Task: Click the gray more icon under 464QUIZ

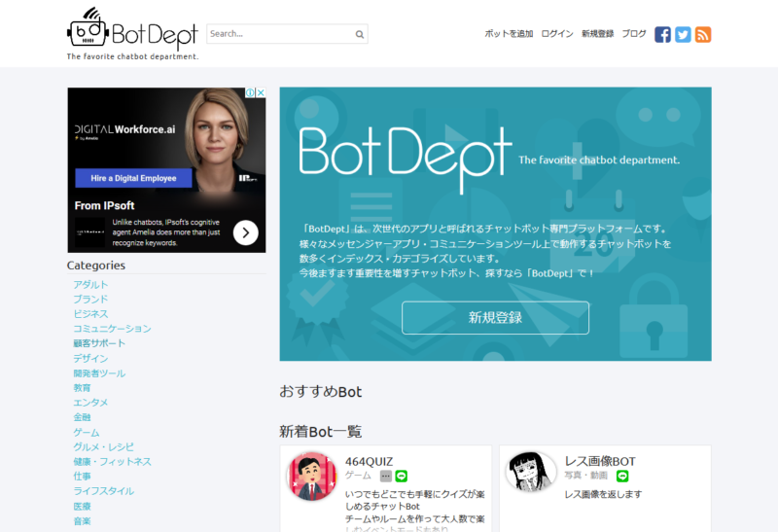Action: 385,477
